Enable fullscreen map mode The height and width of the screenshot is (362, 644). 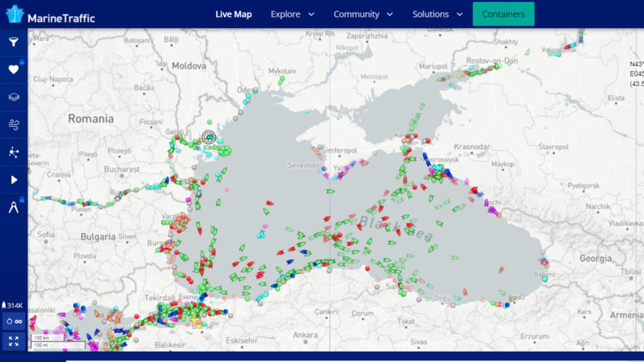tap(13, 341)
